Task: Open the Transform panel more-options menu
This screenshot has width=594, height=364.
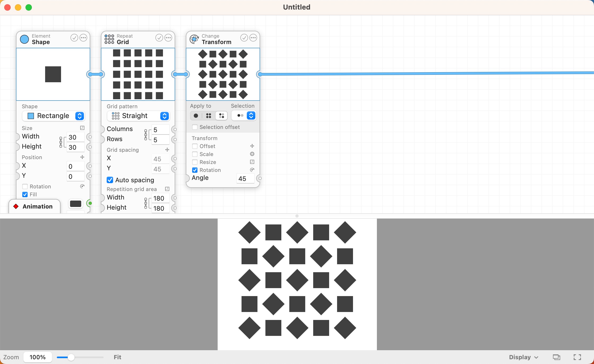Action: pos(253,38)
